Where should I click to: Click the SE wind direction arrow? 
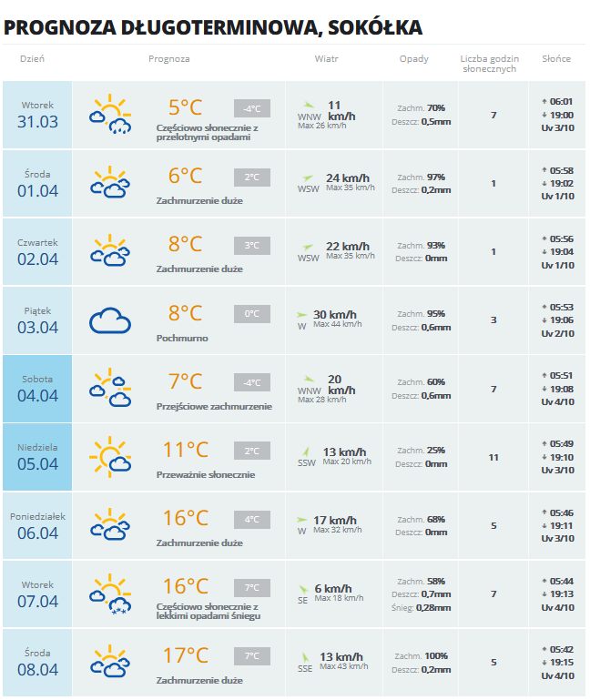point(304,589)
